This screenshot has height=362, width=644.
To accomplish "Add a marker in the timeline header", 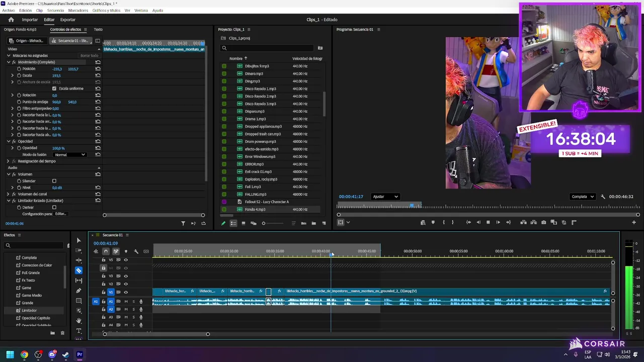I will point(126,251).
